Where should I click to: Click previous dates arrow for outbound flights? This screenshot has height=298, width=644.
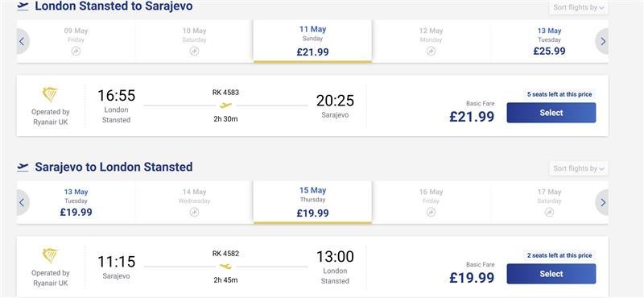[x=23, y=42]
